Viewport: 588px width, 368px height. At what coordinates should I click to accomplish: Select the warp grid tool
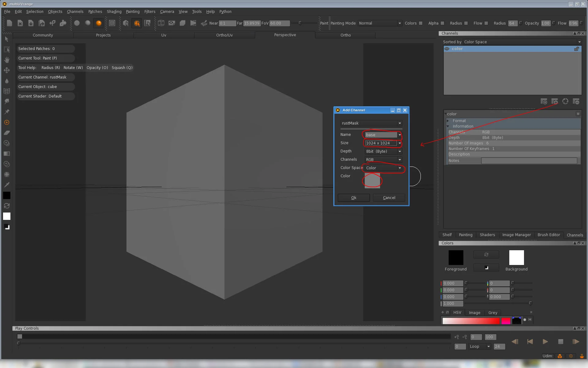coord(7,91)
